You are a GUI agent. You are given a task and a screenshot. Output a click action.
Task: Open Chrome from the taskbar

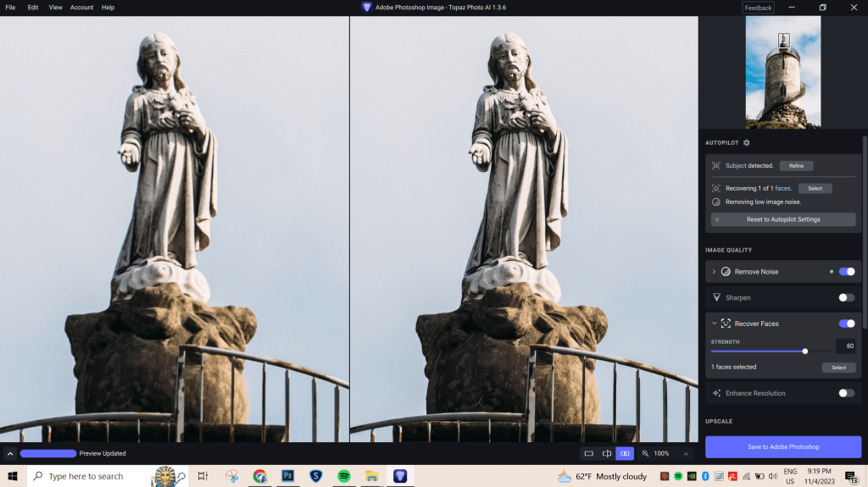click(x=260, y=476)
